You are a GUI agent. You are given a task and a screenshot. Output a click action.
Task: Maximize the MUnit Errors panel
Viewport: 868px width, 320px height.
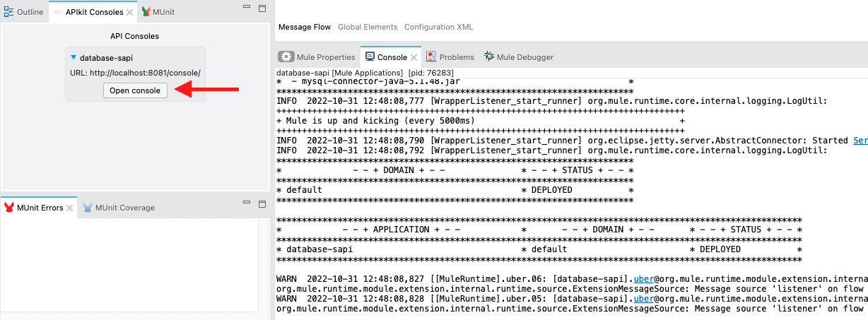[262, 204]
